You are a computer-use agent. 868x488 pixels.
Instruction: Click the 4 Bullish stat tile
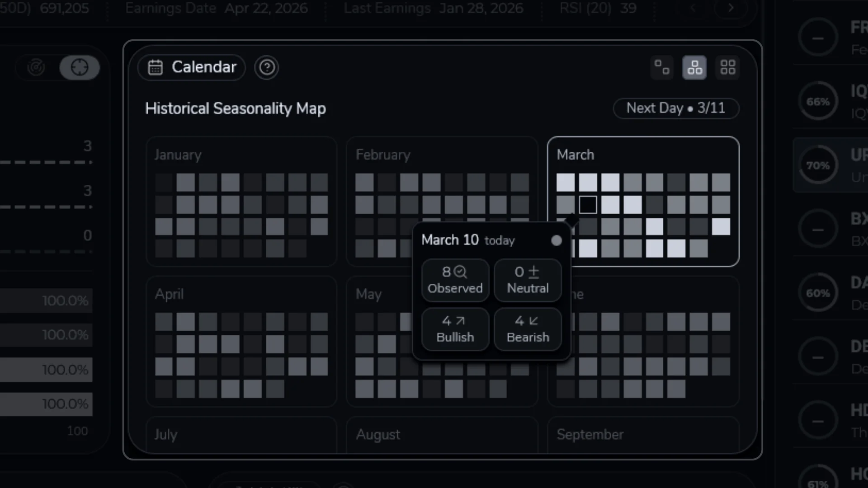coord(455,328)
